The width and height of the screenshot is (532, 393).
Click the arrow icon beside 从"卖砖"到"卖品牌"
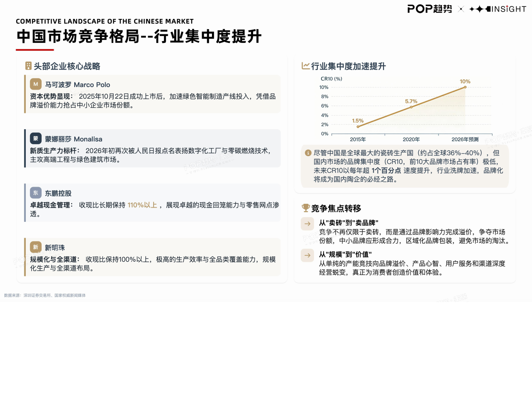click(307, 224)
